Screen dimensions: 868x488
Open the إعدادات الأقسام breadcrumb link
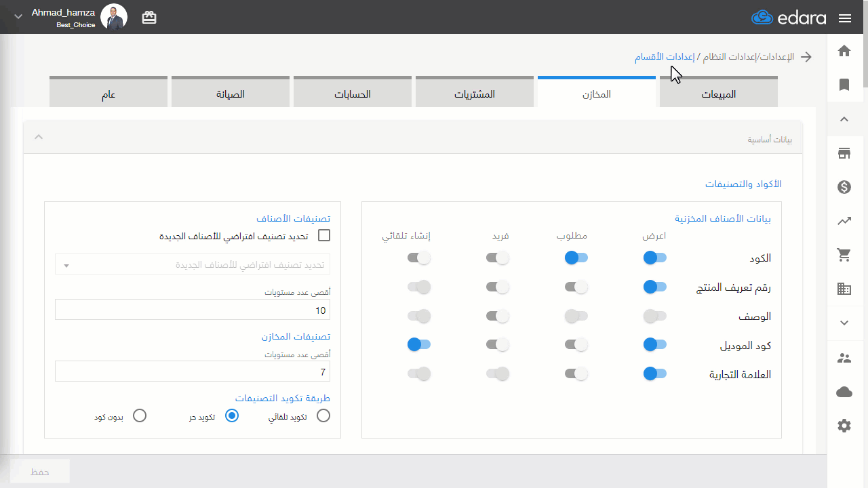click(x=665, y=57)
